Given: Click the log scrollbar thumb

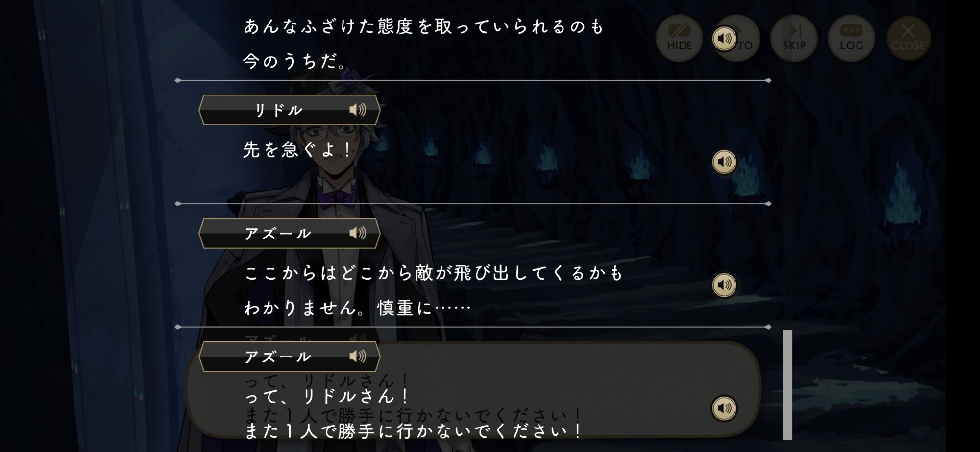Looking at the screenshot, I should click(x=787, y=385).
